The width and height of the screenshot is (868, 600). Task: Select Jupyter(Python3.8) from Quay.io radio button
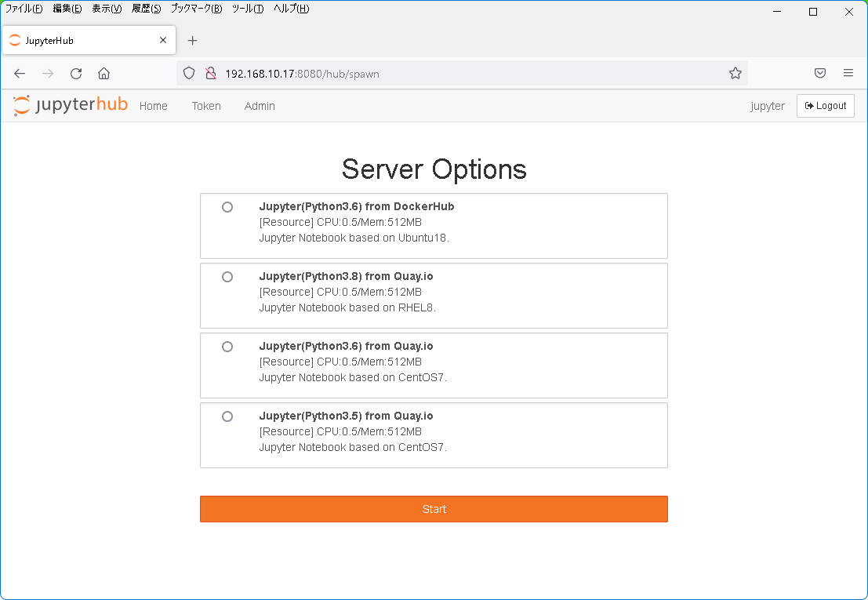click(227, 277)
